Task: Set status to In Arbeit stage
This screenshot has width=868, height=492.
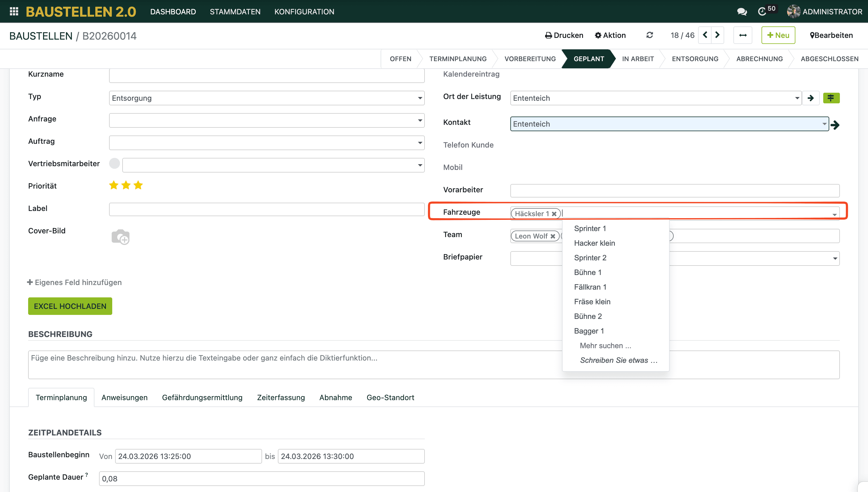Action: [638, 59]
